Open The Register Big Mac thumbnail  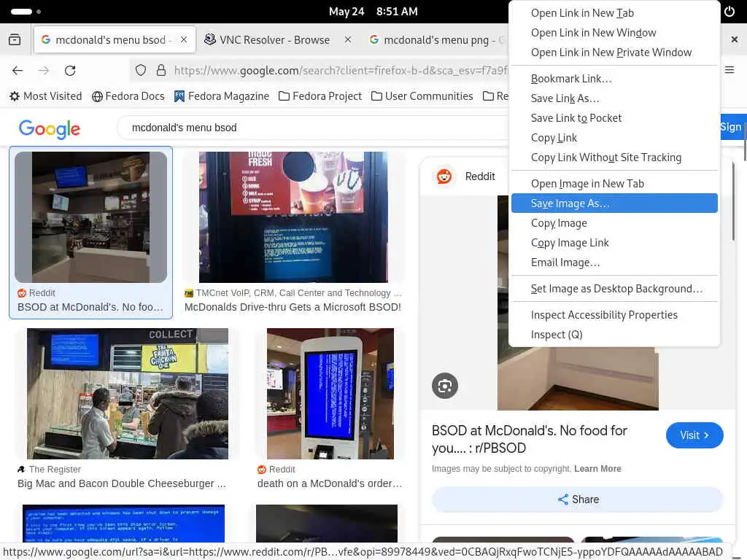pos(128,393)
